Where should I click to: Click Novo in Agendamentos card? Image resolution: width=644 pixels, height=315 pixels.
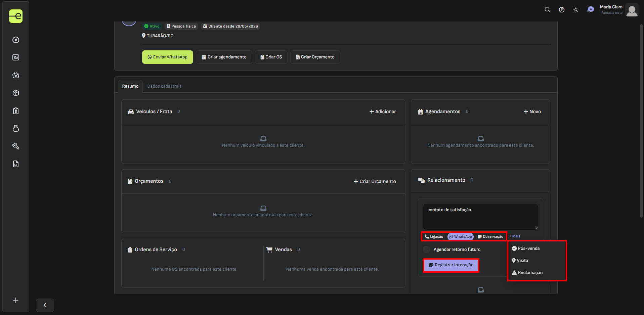532,111
